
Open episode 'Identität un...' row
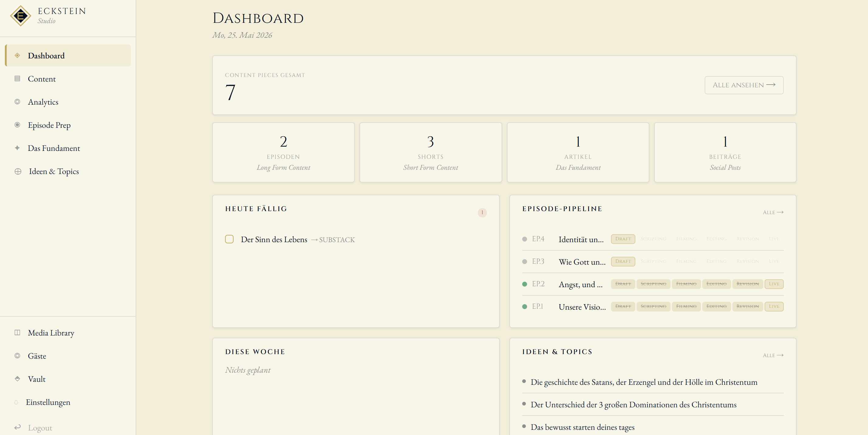tap(653, 239)
